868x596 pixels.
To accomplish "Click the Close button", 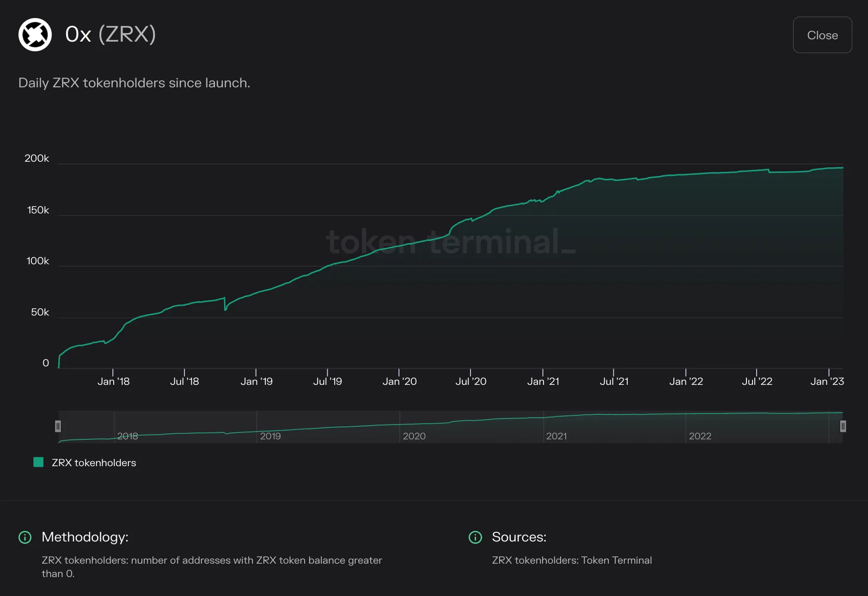I will coord(822,35).
